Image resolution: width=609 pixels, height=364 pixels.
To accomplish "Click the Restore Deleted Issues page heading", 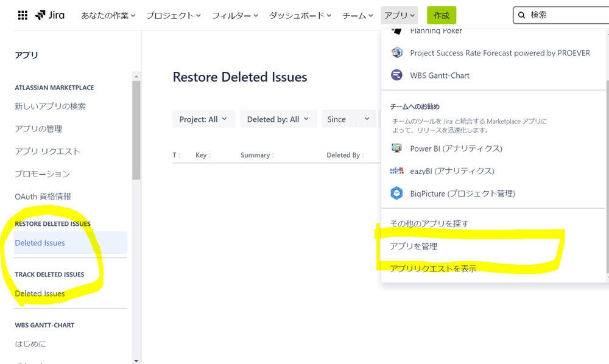I will click(240, 77).
